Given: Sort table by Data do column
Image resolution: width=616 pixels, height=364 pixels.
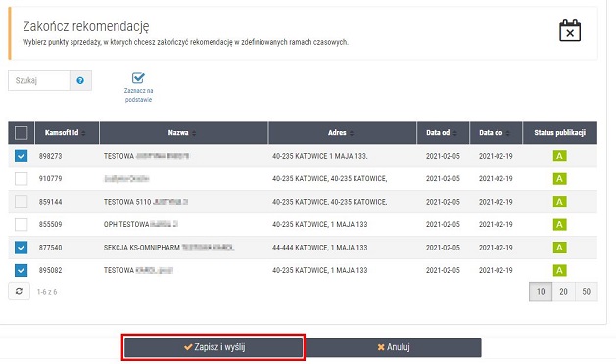Looking at the screenshot, I should (x=496, y=133).
